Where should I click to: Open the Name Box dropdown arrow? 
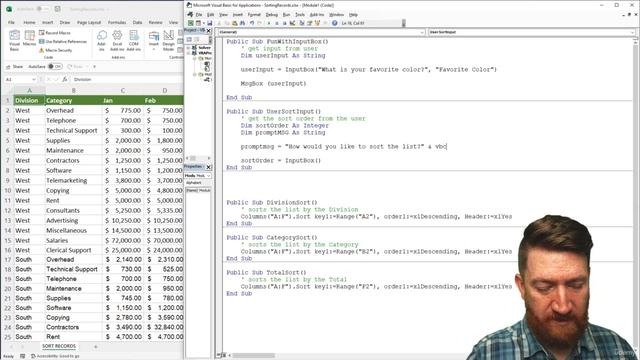34,80
